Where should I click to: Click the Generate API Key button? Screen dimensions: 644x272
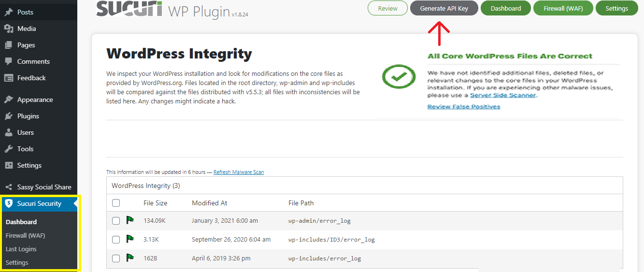point(444,8)
